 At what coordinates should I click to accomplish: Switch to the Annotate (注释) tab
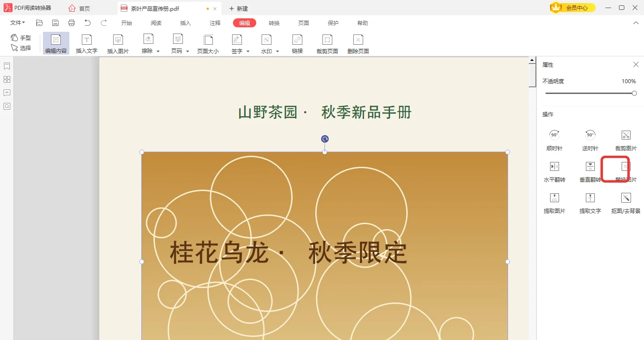tap(215, 23)
